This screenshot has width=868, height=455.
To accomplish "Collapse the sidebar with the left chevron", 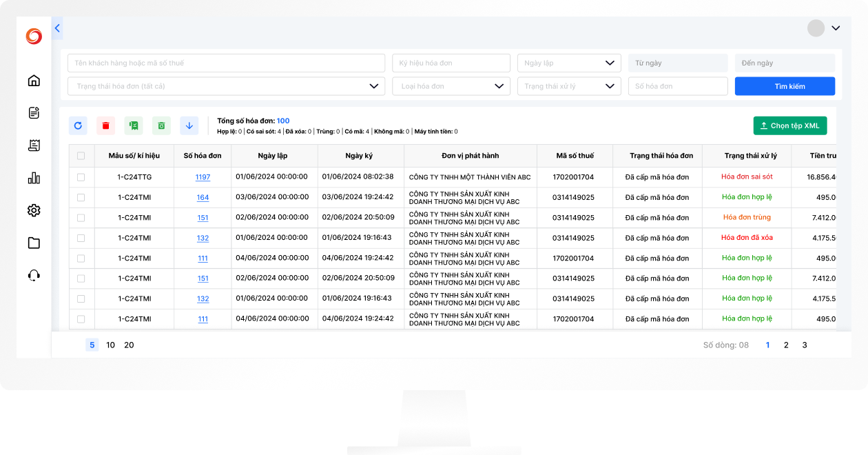I will pyautogui.click(x=57, y=28).
